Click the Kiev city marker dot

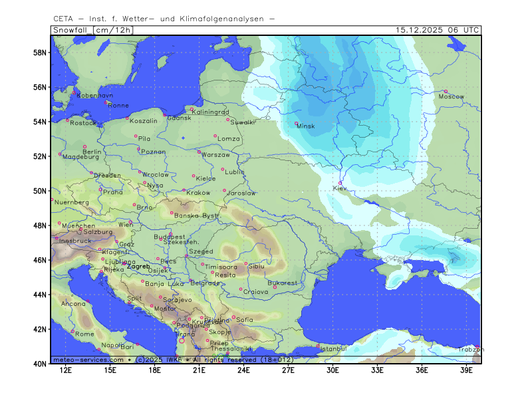(340, 183)
